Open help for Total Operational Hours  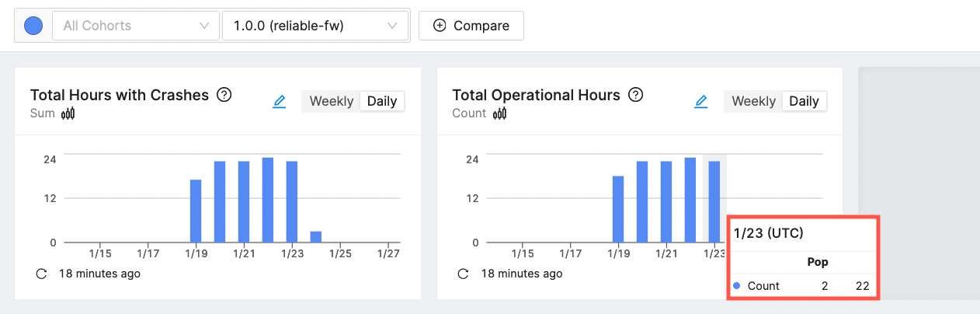click(635, 95)
